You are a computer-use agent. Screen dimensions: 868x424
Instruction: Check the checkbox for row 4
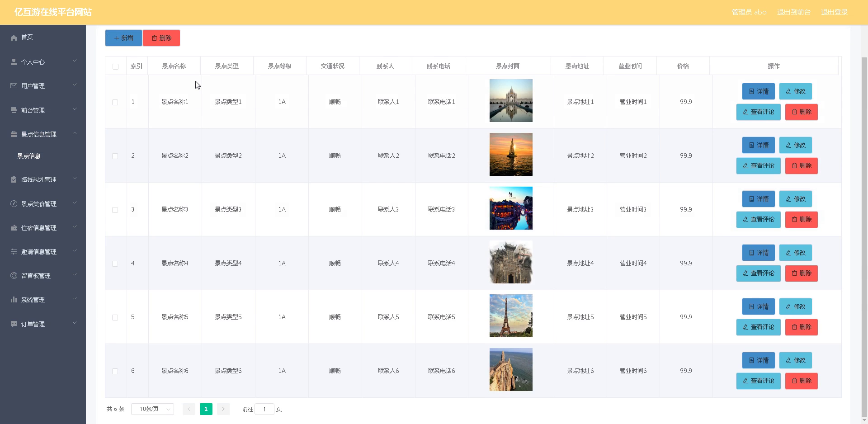[x=115, y=264]
